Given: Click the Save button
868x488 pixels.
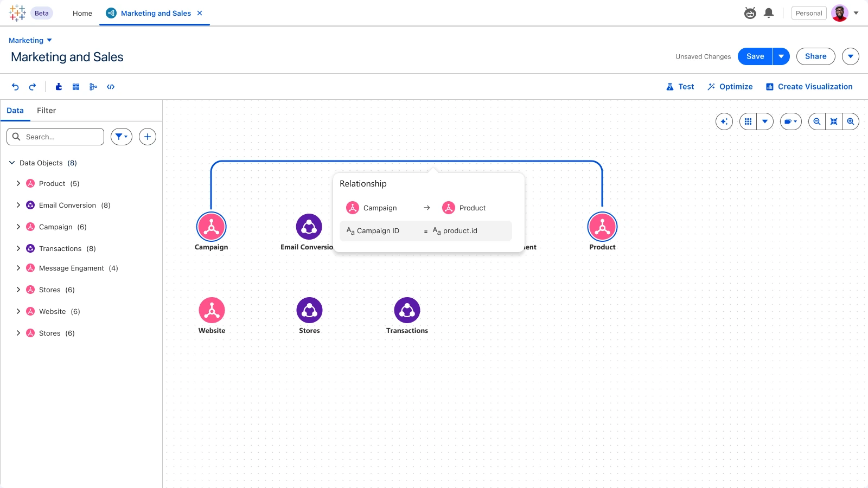Looking at the screenshot, I should pyautogui.click(x=755, y=56).
